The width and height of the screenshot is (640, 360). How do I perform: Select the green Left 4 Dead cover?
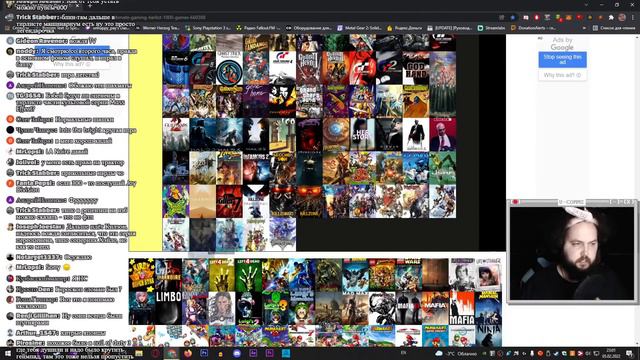(x=248, y=275)
